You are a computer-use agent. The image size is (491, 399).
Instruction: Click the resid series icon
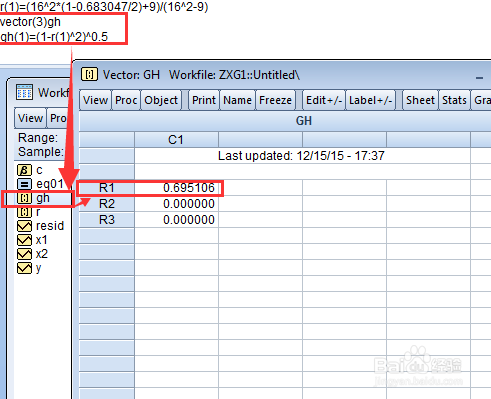pos(24,226)
